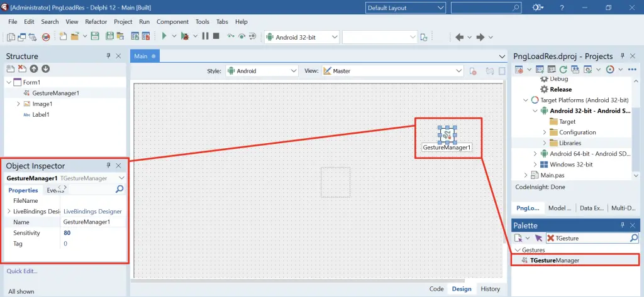Open the Refactor menu
Screen dimensions: 644x297
click(96, 22)
